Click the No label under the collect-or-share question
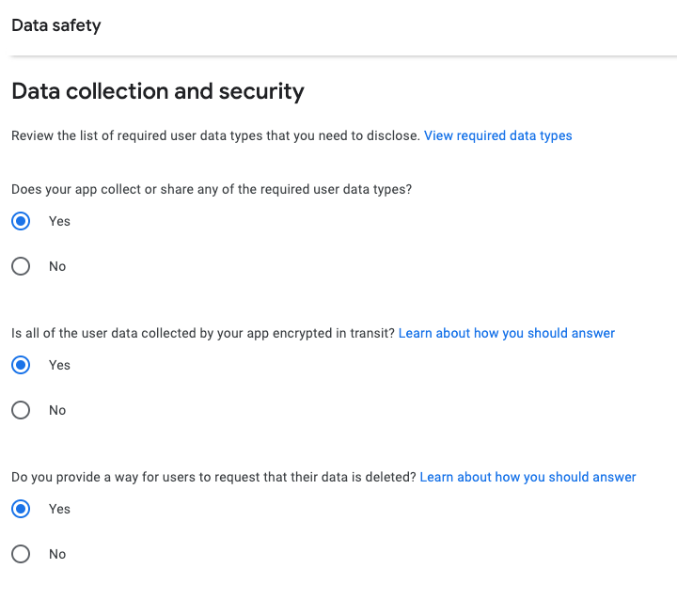The width and height of the screenshot is (677, 616). (57, 266)
